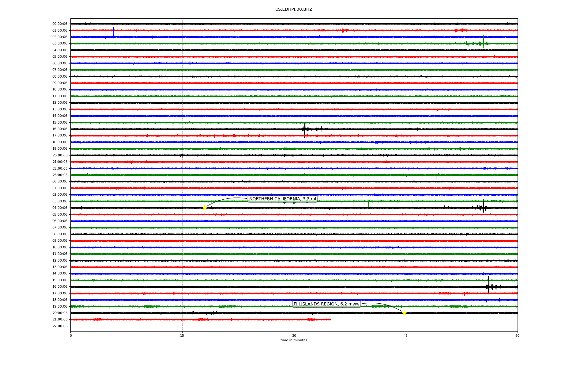Click the 'time in minutes' axis label
The height and width of the screenshot is (368, 588).
point(294,340)
